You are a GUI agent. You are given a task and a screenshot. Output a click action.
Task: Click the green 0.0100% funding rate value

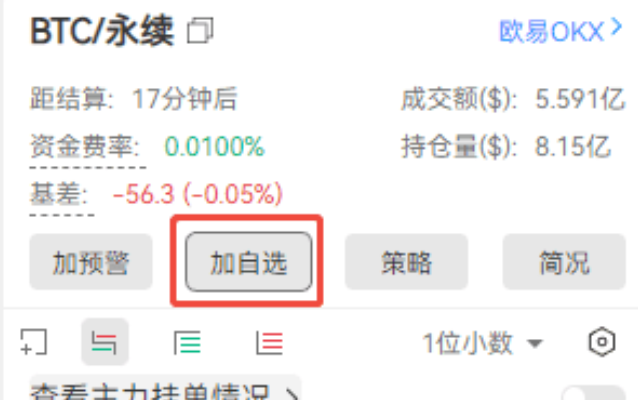click(x=214, y=146)
